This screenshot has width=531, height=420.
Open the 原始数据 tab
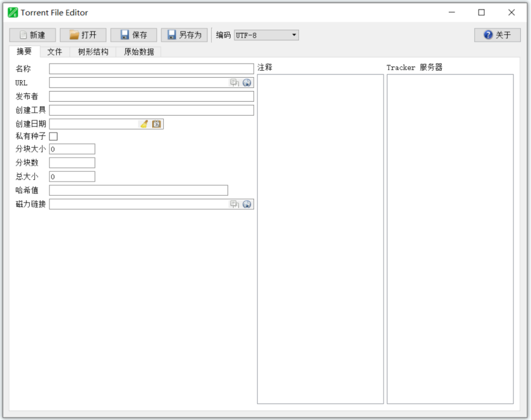click(x=138, y=52)
